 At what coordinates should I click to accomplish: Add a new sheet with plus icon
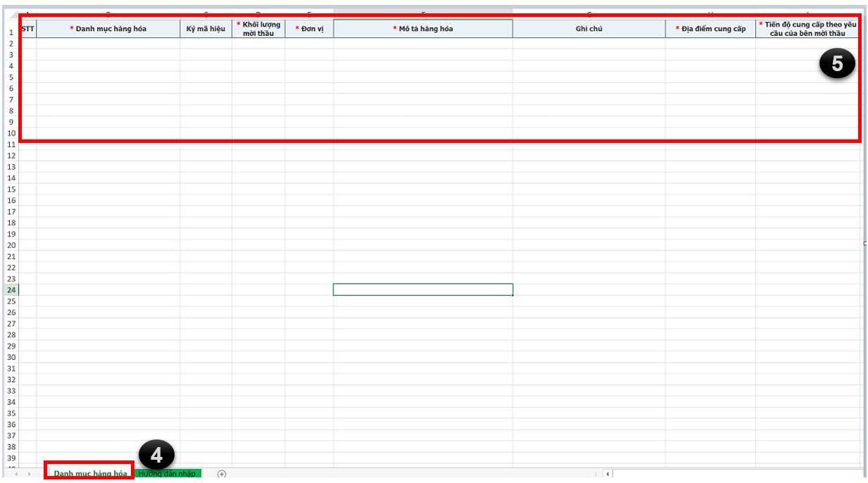222,474
